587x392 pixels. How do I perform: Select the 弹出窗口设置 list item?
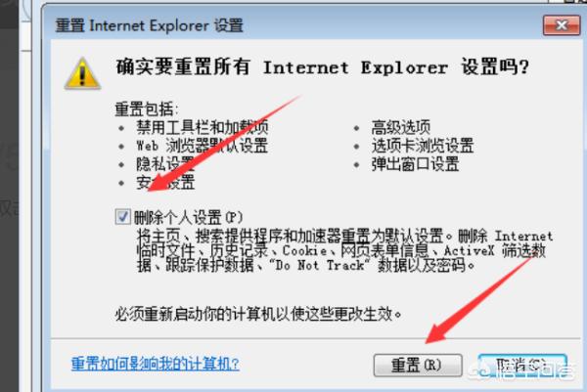[x=415, y=164]
